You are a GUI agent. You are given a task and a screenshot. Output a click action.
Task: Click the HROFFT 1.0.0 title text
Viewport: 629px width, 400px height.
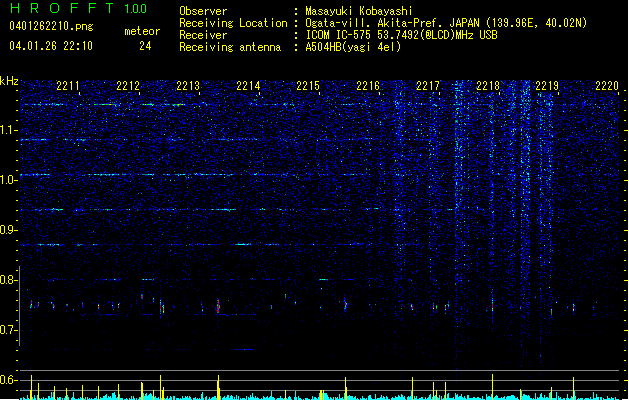79,8
